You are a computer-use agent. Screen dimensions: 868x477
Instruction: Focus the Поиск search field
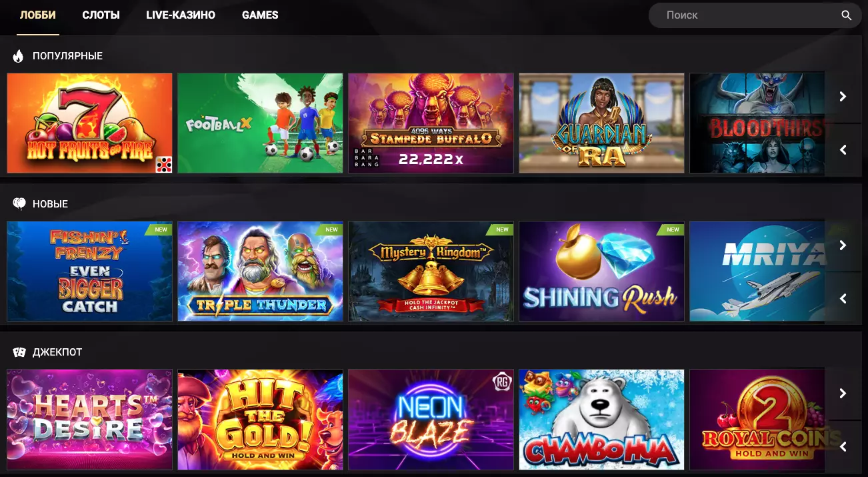click(743, 15)
